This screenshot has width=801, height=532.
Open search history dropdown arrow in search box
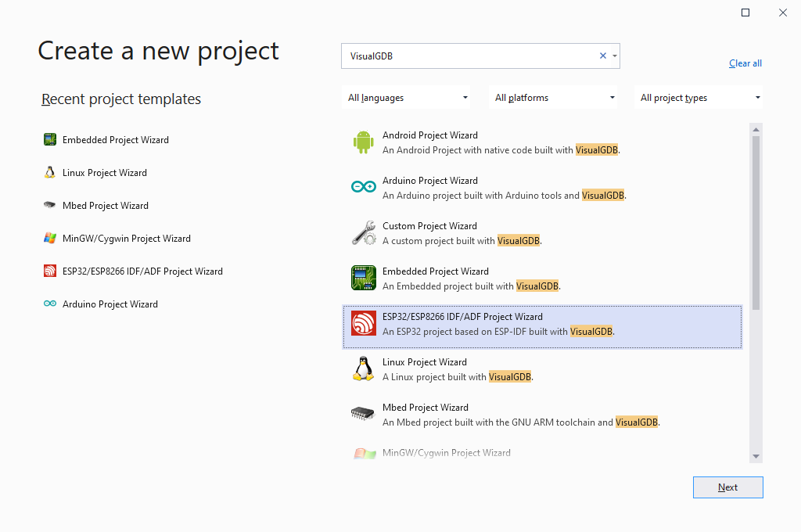coord(615,56)
